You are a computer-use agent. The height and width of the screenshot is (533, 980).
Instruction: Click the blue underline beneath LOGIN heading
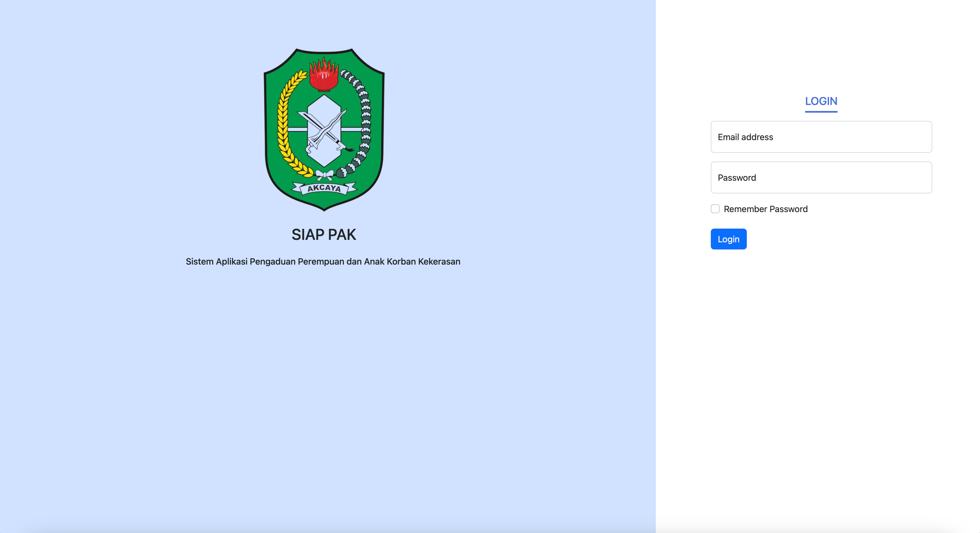pos(821,112)
